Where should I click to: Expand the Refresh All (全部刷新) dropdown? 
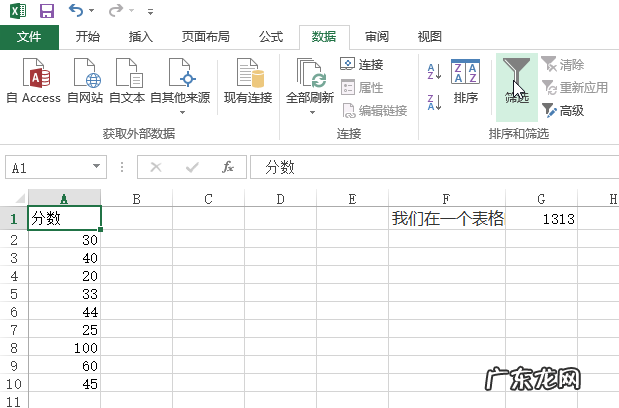pos(312,111)
